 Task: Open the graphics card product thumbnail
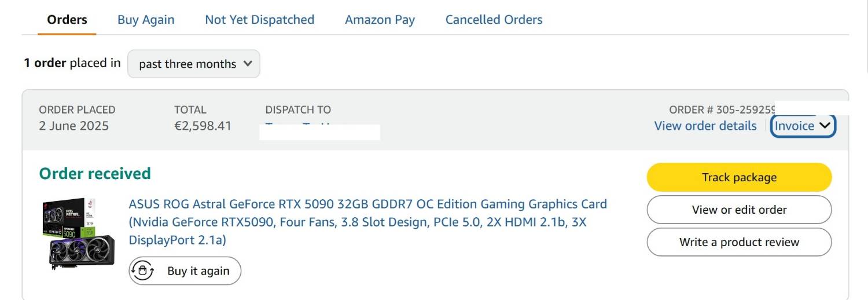pyautogui.click(x=79, y=233)
